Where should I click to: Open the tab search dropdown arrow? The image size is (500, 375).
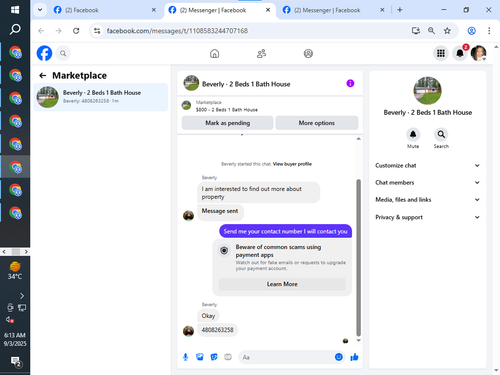coord(40,10)
